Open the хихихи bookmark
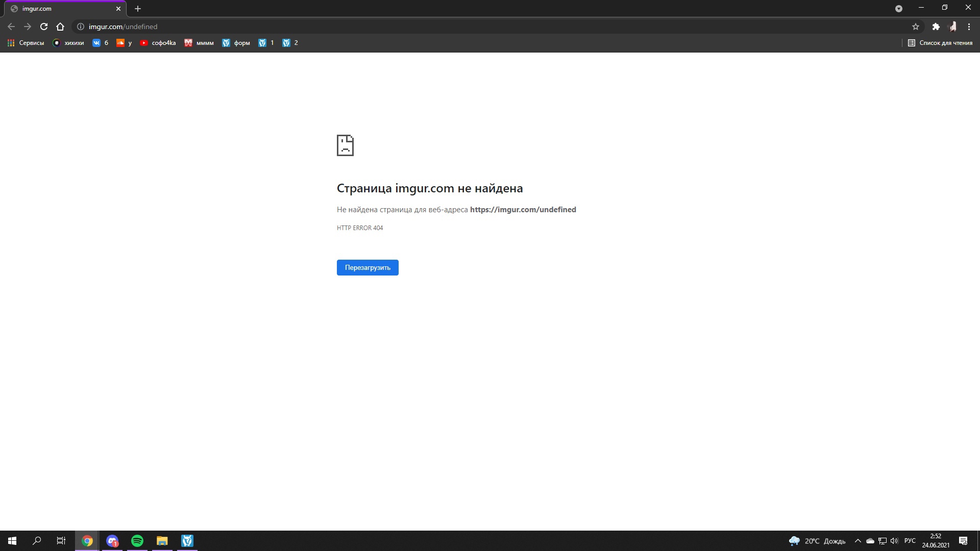 point(68,43)
